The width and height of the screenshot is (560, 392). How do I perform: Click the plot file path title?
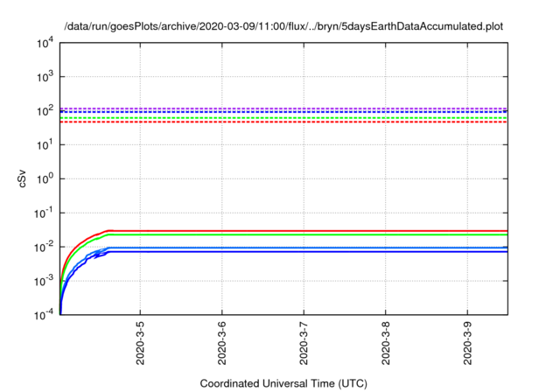pyautogui.click(x=283, y=26)
